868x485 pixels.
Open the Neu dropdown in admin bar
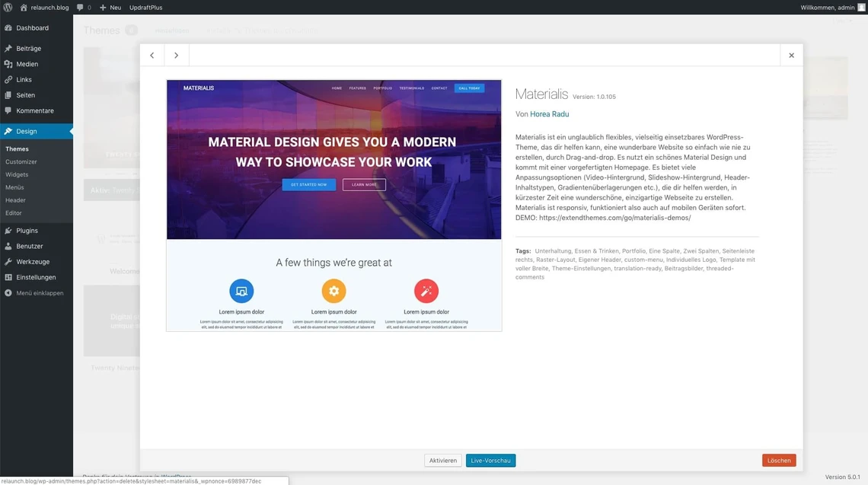point(110,8)
